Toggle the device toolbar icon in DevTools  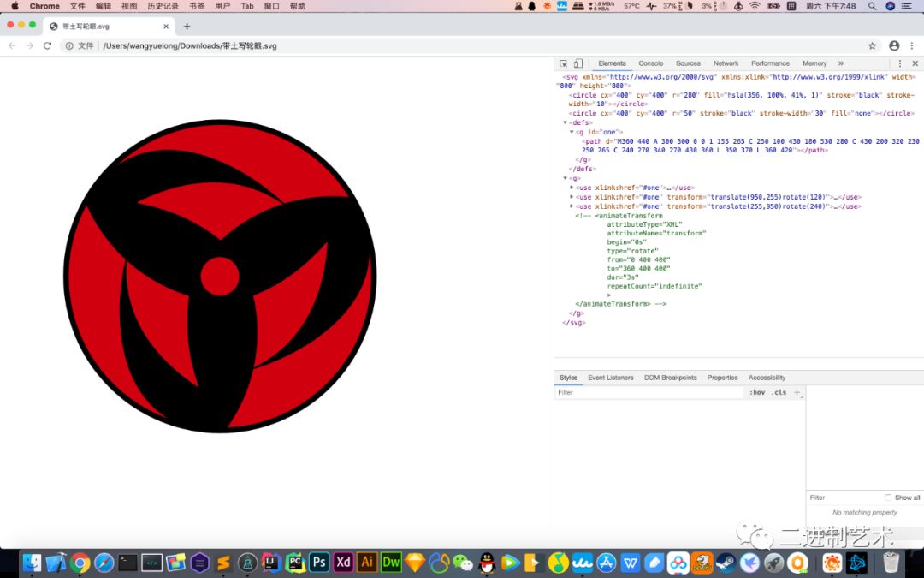pyautogui.click(x=578, y=63)
